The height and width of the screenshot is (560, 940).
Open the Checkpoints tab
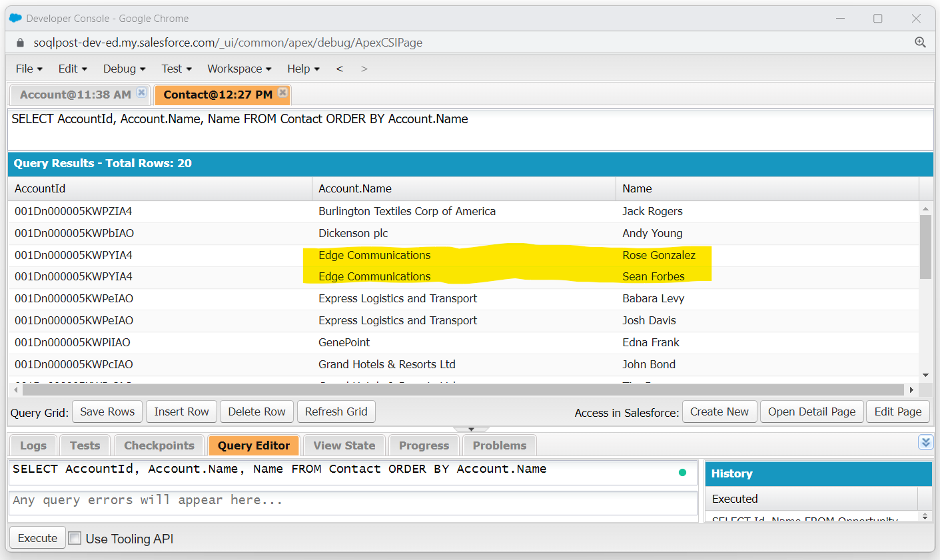[159, 445]
